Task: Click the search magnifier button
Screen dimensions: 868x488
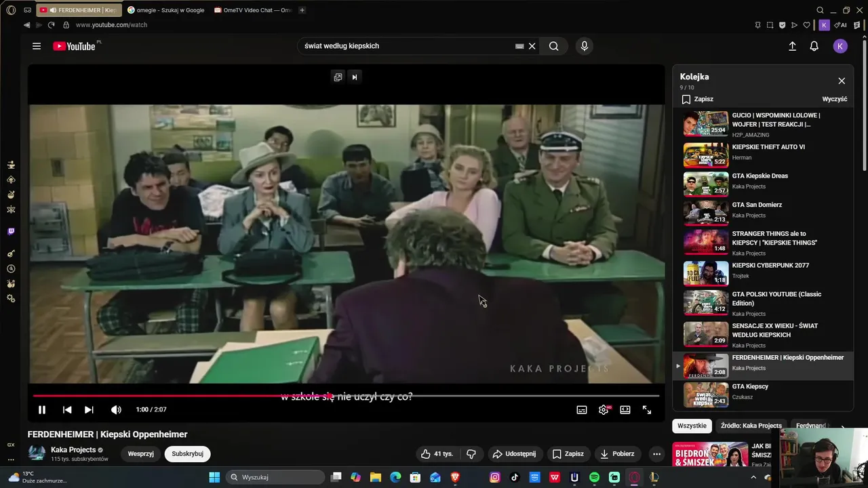Action: [554, 46]
